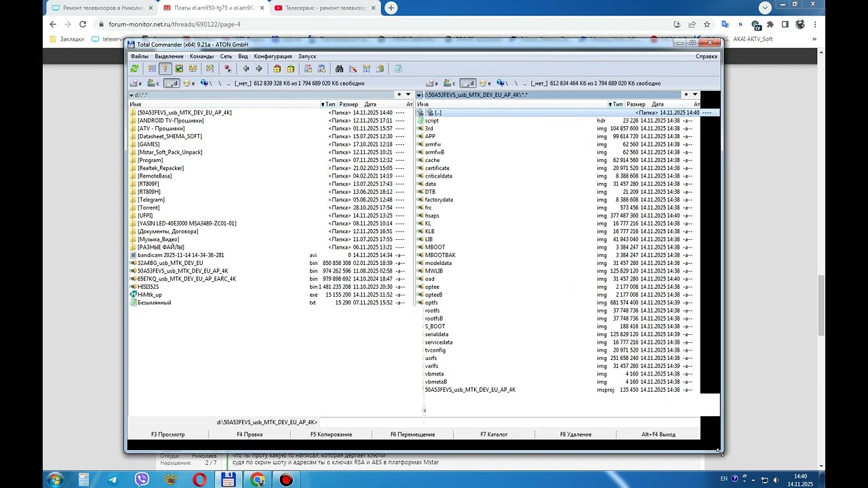Open the Windows Start menu

coord(56,480)
